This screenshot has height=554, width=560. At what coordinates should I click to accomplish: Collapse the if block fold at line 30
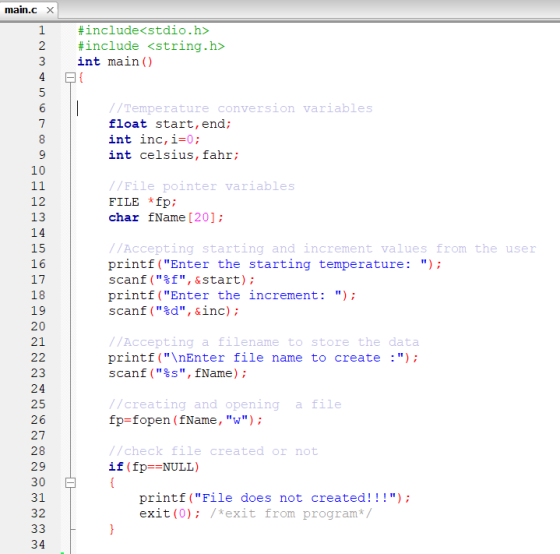click(70, 483)
